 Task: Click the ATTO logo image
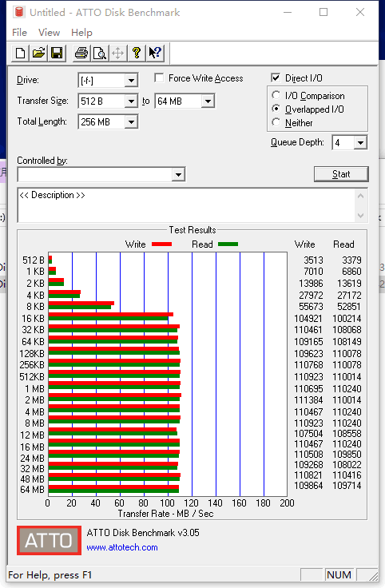click(x=49, y=540)
